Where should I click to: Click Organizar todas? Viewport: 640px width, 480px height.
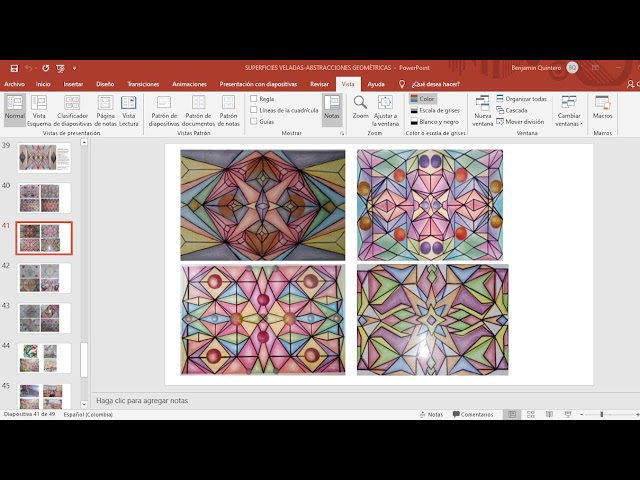[522, 99]
